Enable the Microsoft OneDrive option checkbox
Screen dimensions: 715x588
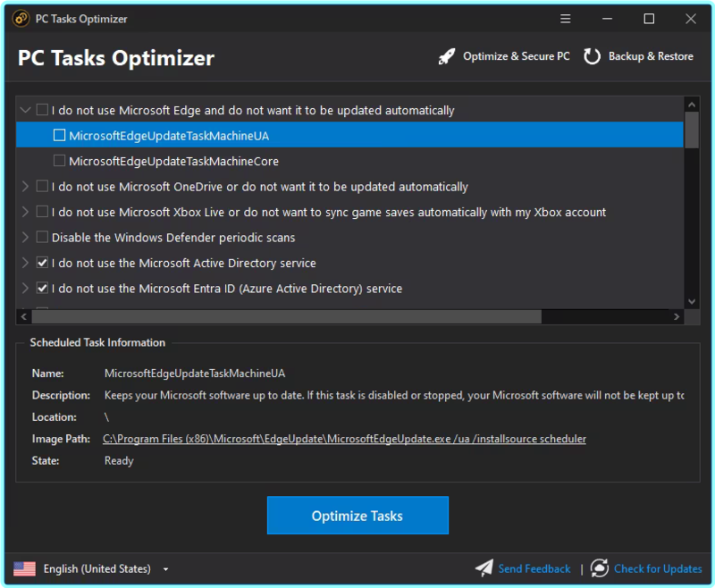42,187
